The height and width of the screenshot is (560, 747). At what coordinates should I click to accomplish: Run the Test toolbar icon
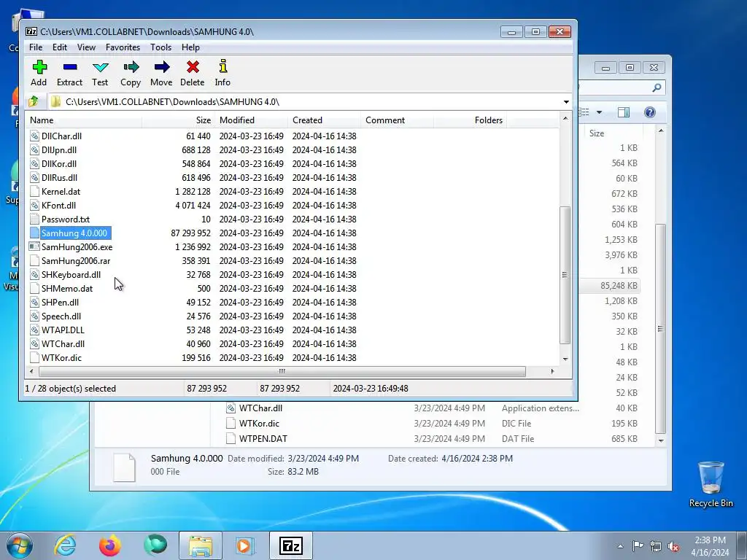coord(101,67)
